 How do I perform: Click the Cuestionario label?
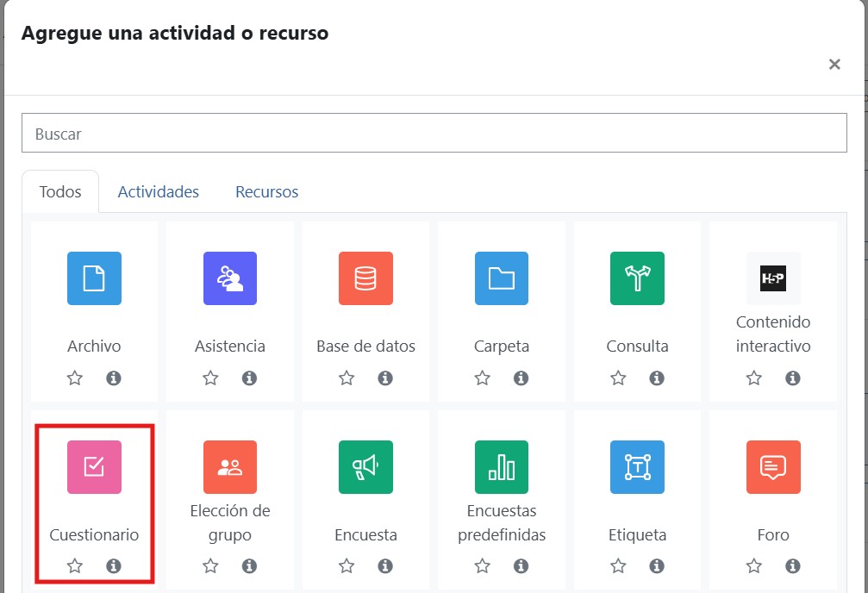coord(94,535)
